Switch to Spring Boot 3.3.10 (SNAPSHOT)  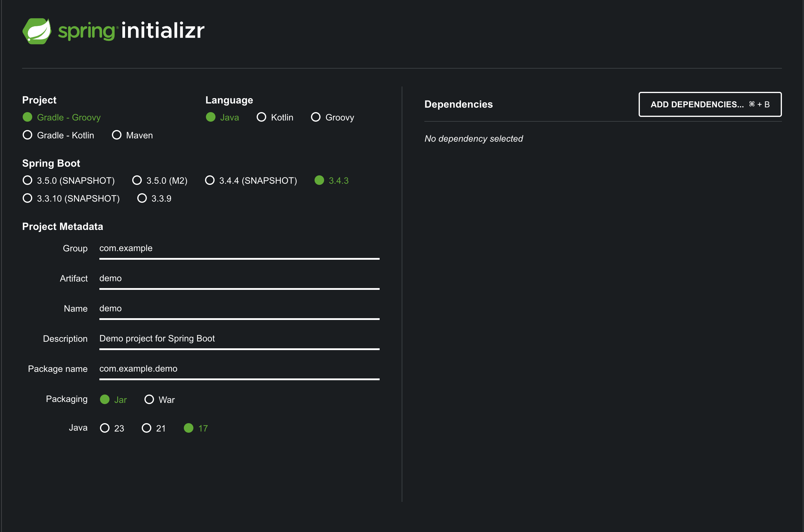(27, 198)
